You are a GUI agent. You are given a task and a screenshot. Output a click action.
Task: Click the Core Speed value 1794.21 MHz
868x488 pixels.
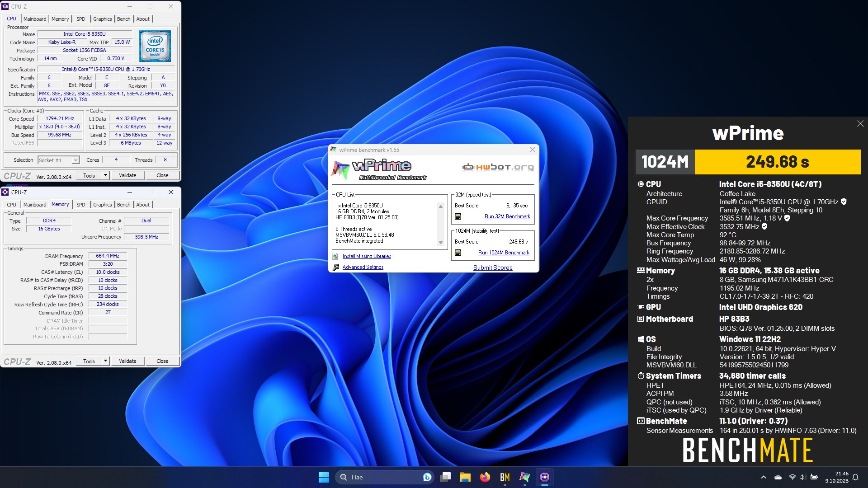[60, 118]
